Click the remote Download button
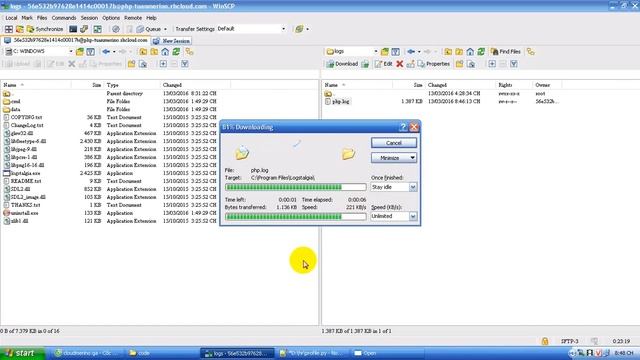Image resolution: width=640 pixels, height=360 pixels. point(342,64)
